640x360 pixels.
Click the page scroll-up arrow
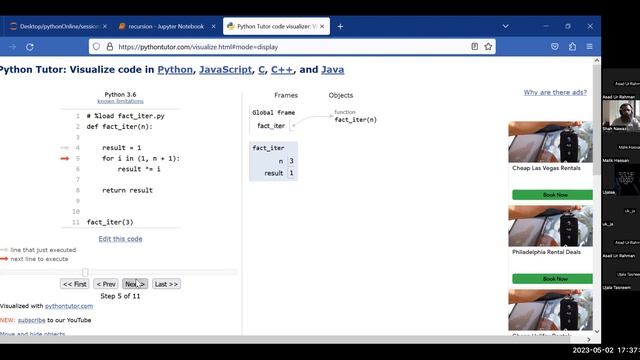click(x=597, y=60)
